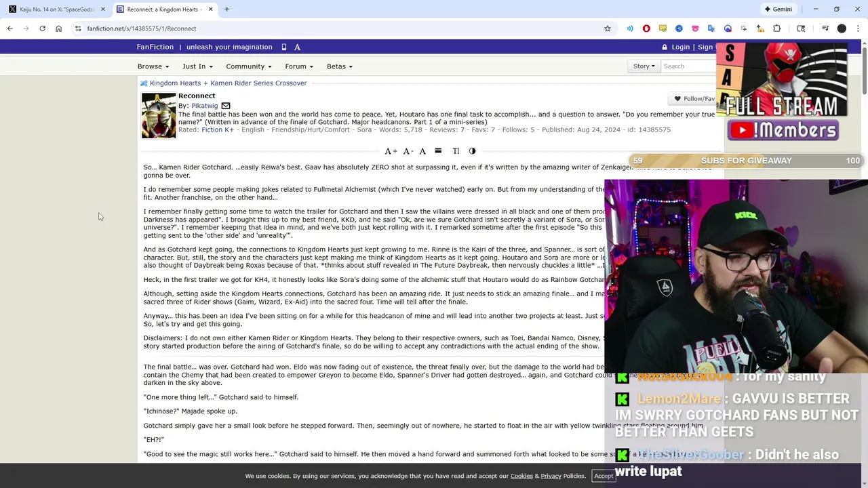868x488 pixels.
Task: Open a new browser tab with plus
Action: 226,9
